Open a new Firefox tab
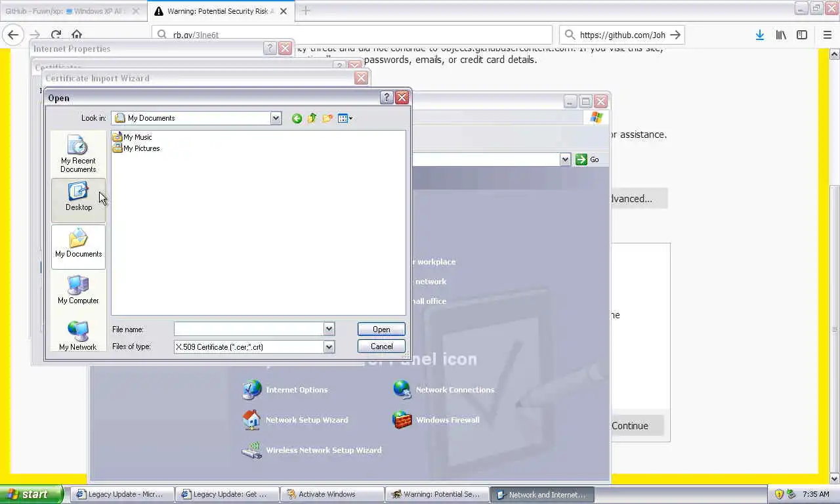 [x=306, y=10]
